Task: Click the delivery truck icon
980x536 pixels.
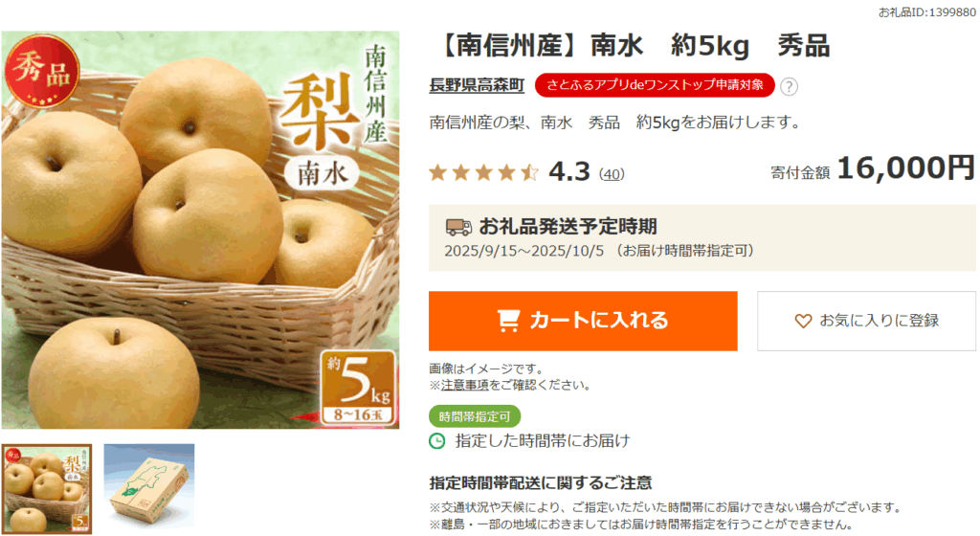Action: point(458,227)
